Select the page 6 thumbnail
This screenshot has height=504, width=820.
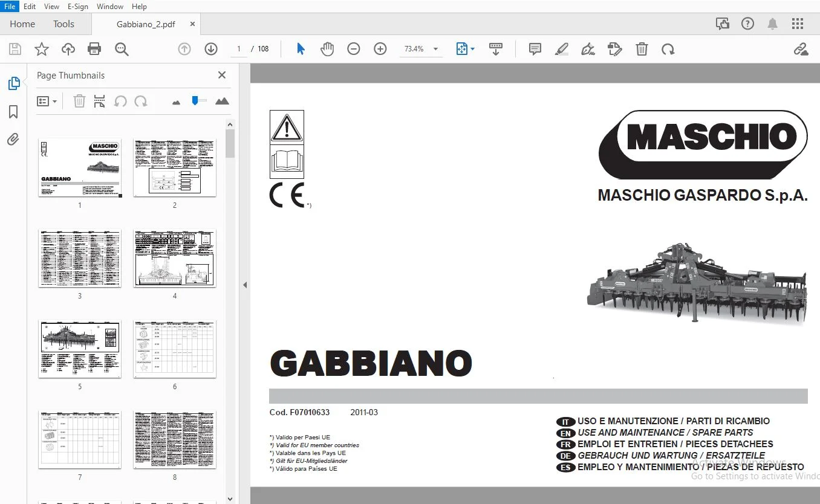coord(175,349)
